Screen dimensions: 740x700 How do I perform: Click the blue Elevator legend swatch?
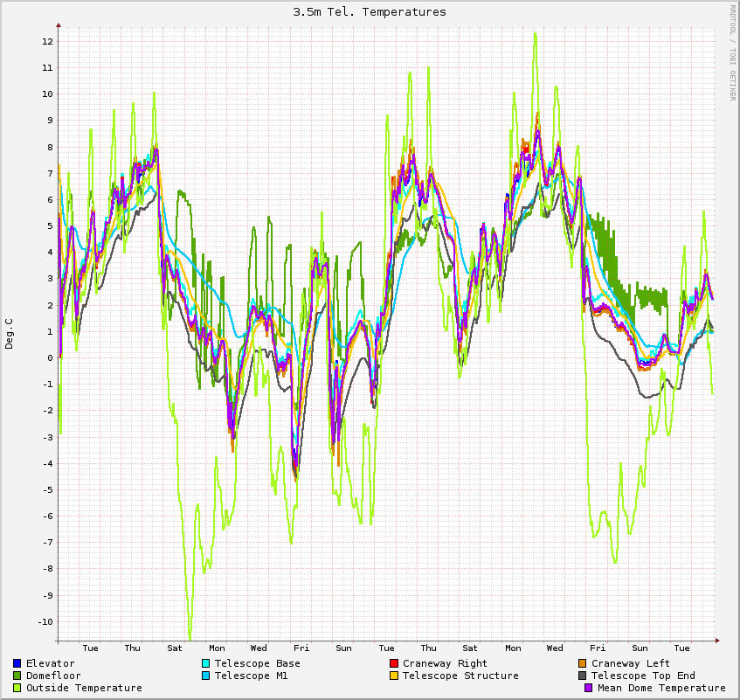17,664
